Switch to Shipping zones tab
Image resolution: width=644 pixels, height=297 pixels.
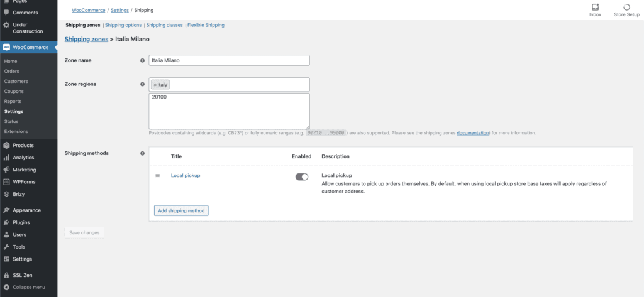(83, 26)
